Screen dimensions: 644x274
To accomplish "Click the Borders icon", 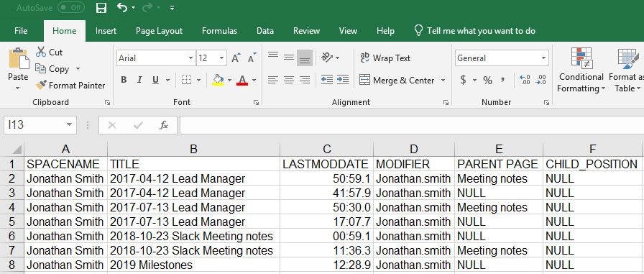I will click(186, 80).
